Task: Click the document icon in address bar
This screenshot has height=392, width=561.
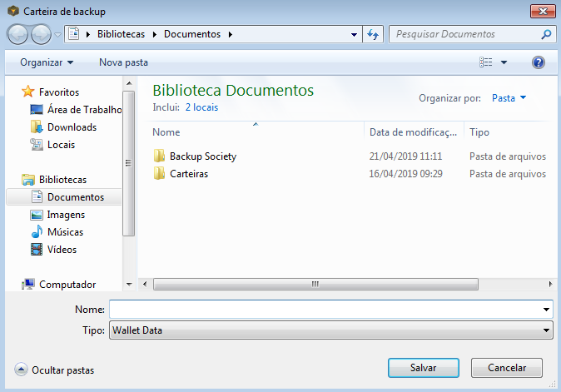Action: (74, 34)
